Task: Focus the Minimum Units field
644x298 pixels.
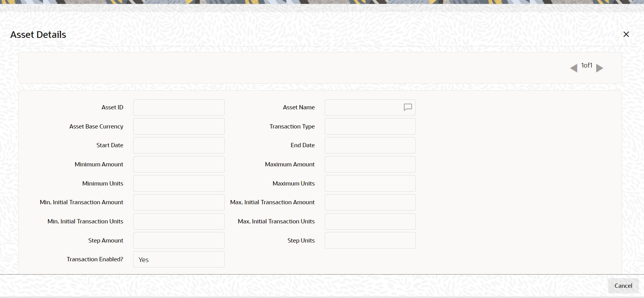Action: tap(179, 184)
